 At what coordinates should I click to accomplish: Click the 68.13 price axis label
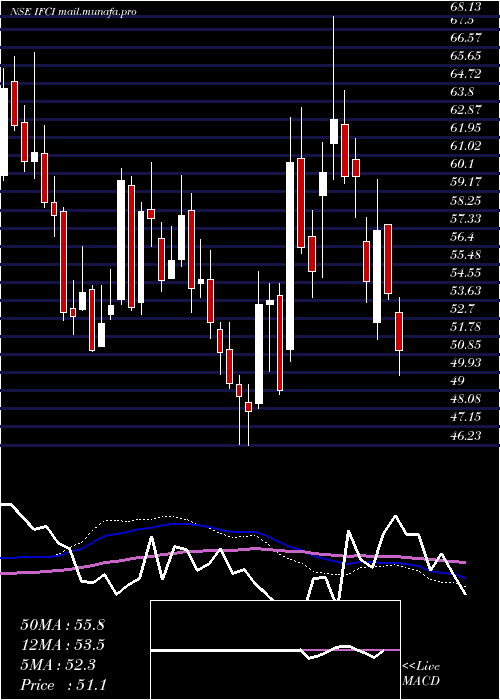[466, 7]
